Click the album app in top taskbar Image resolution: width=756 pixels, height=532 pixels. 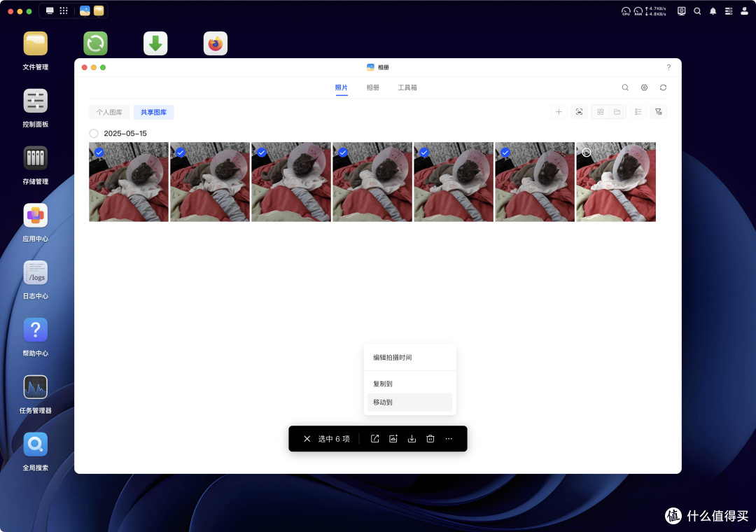(85, 10)
